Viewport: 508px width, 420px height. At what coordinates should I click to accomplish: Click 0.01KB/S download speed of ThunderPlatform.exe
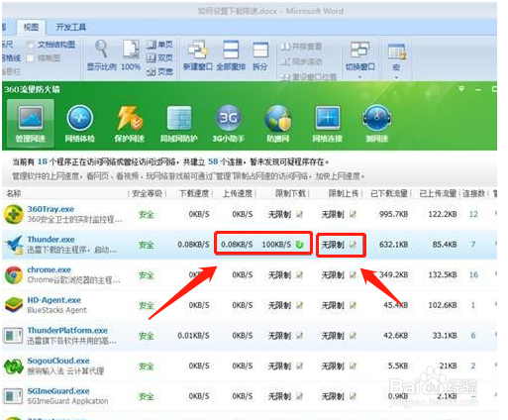pyautogui.click(x=193, y=336)
